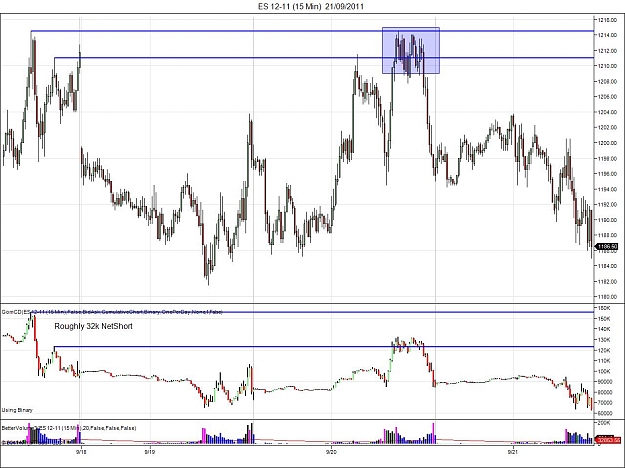The image size is (625, 468).
Task: Click the 110K label on GomCD axis
Action: tap(604, 361)
